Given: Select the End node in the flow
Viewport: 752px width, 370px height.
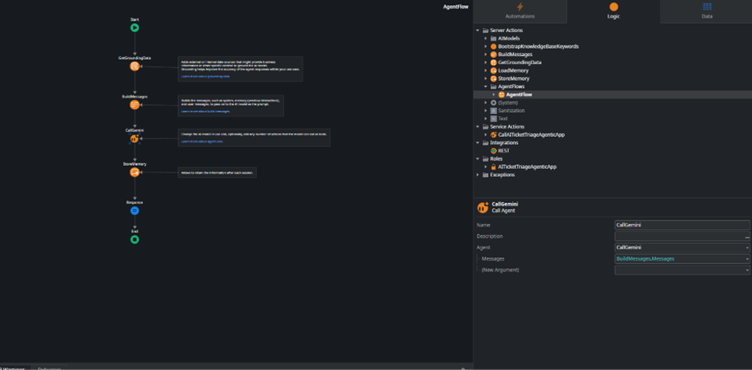Looking at the screenshot, I should (135, 239).
